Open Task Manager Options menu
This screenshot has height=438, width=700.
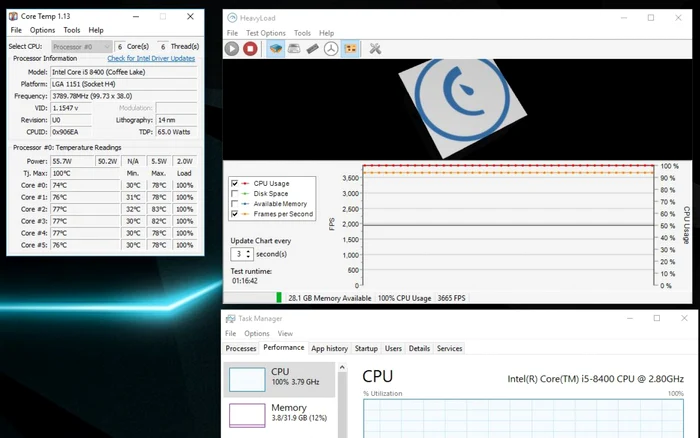[257, 334]
